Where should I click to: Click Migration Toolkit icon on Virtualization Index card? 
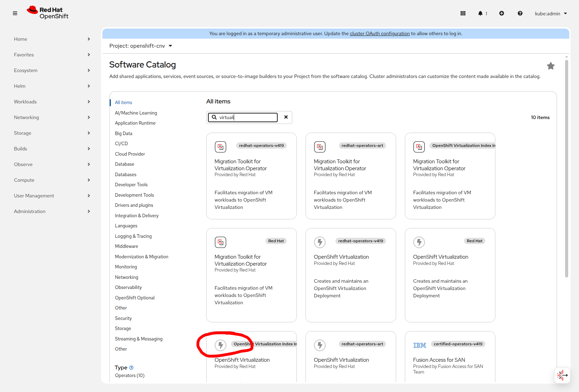coord(419,147)
